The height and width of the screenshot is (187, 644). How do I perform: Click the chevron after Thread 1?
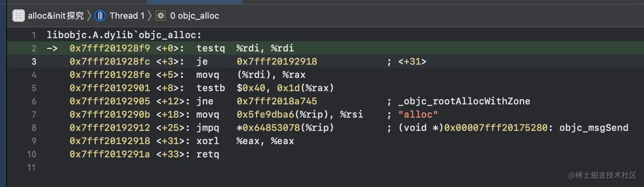click(150, 16)
